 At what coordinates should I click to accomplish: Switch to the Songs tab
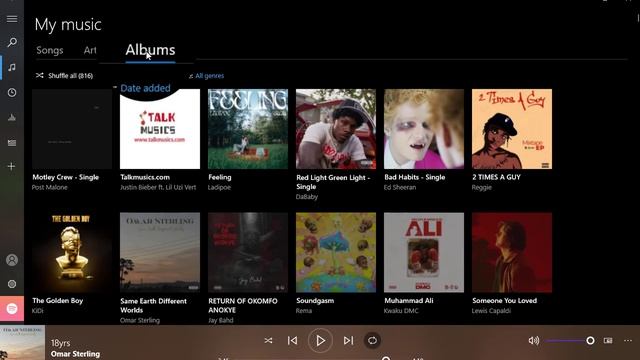coord(50,50)
